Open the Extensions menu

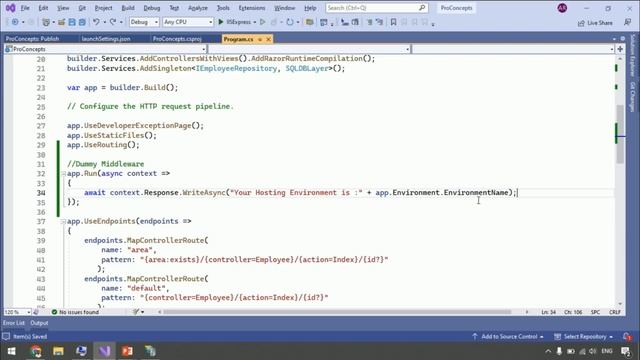(252, 8)
